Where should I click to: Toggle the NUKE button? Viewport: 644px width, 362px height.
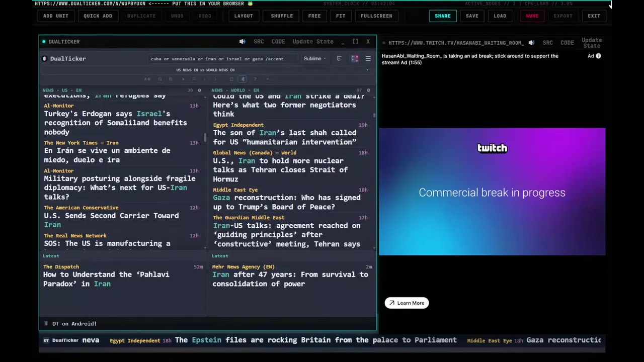tap(532, 16)
